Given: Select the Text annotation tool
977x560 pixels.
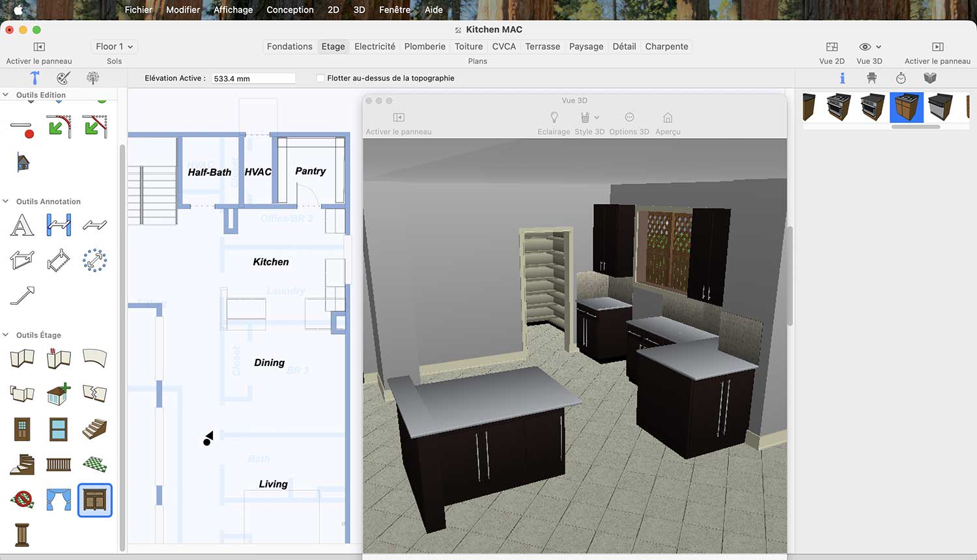Looking at the screenshot, I should tap(22, 225).
